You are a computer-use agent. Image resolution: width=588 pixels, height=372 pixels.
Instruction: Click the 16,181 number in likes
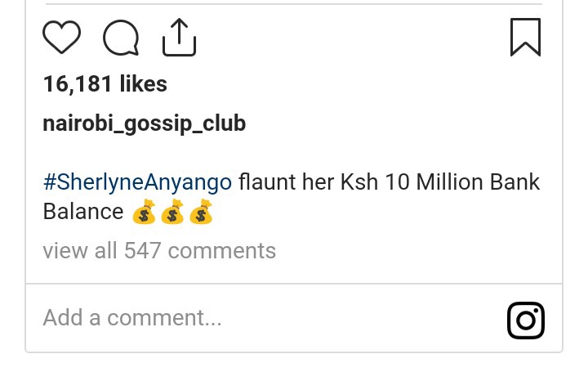(78, 84)
